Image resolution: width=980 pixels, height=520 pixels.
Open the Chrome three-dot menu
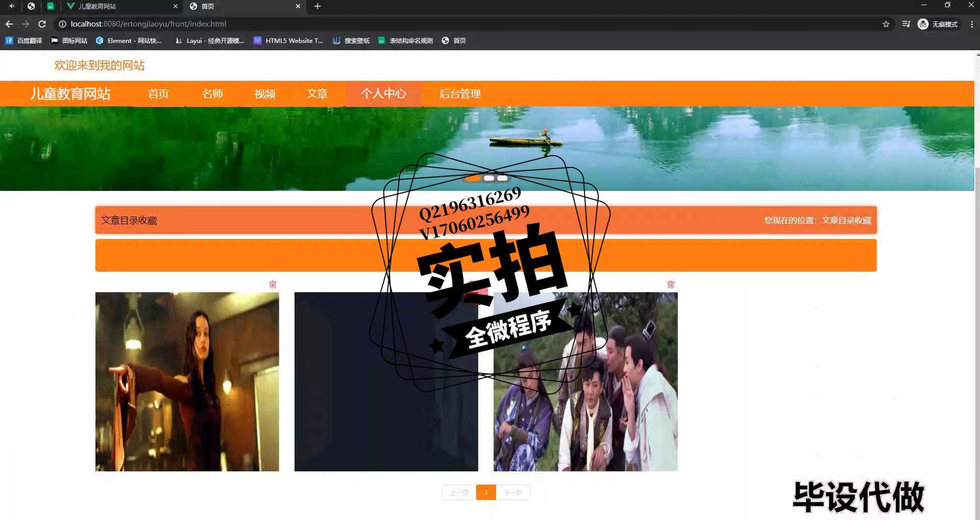coord(972,24)
